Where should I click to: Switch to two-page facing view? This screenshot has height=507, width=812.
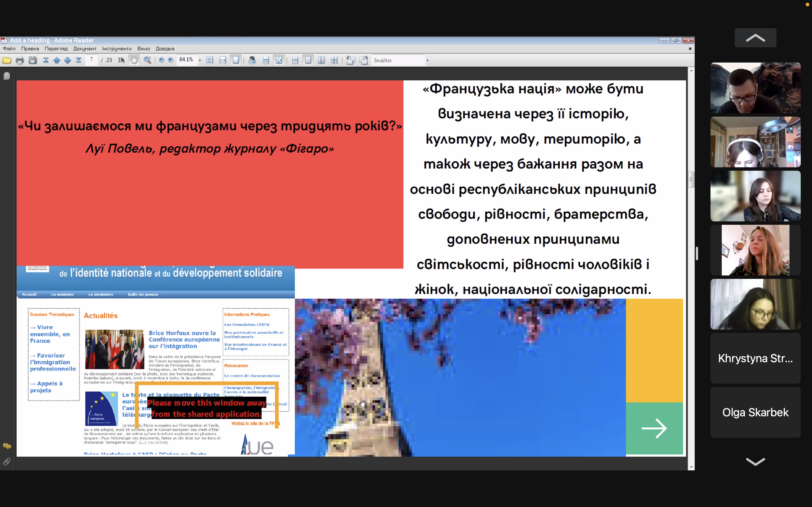(321, 60)
